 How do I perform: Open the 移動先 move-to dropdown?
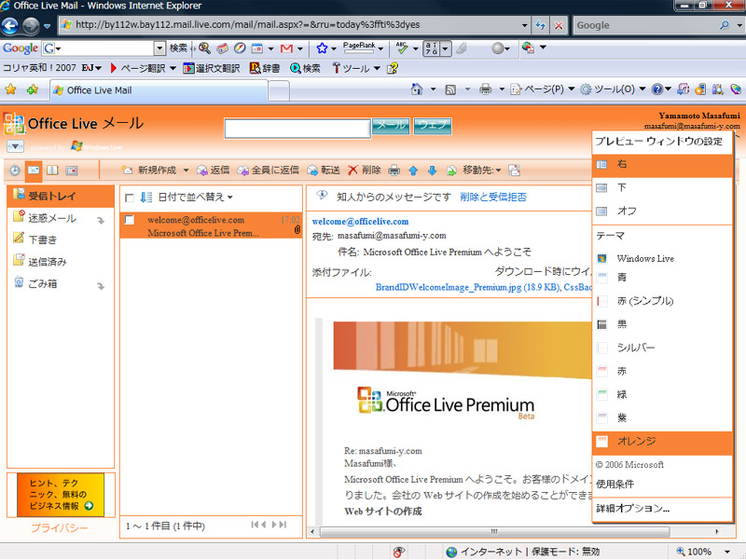pos(482,170)
